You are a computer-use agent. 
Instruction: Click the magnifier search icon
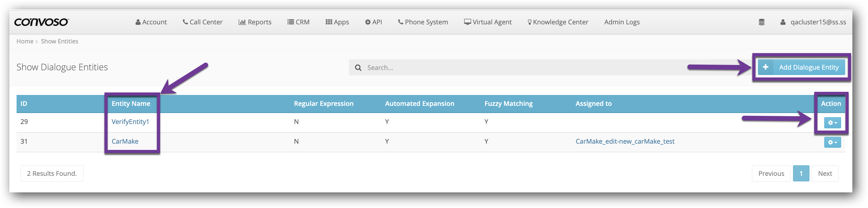[358, 68]
